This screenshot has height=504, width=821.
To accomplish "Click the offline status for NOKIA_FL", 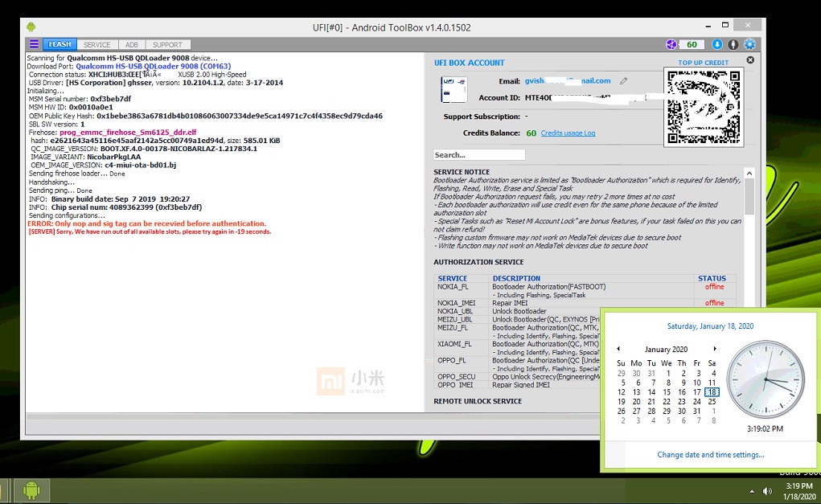I will point(714,287).
